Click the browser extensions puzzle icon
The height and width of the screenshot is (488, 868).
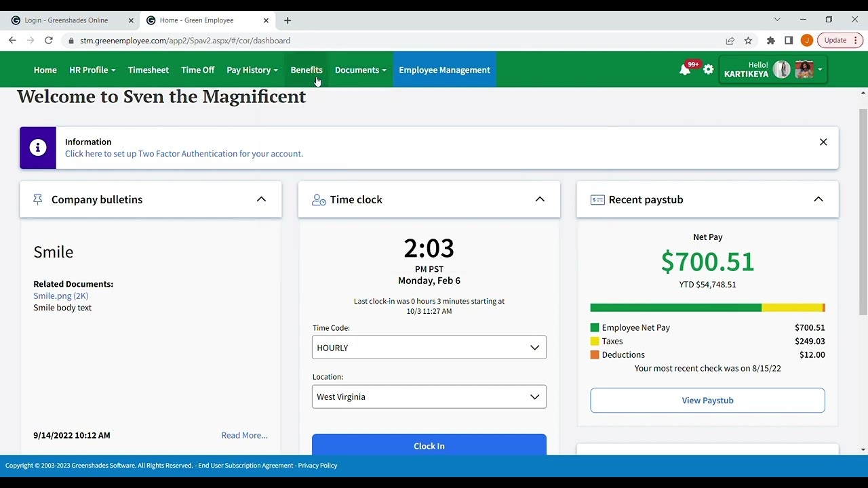770,41
